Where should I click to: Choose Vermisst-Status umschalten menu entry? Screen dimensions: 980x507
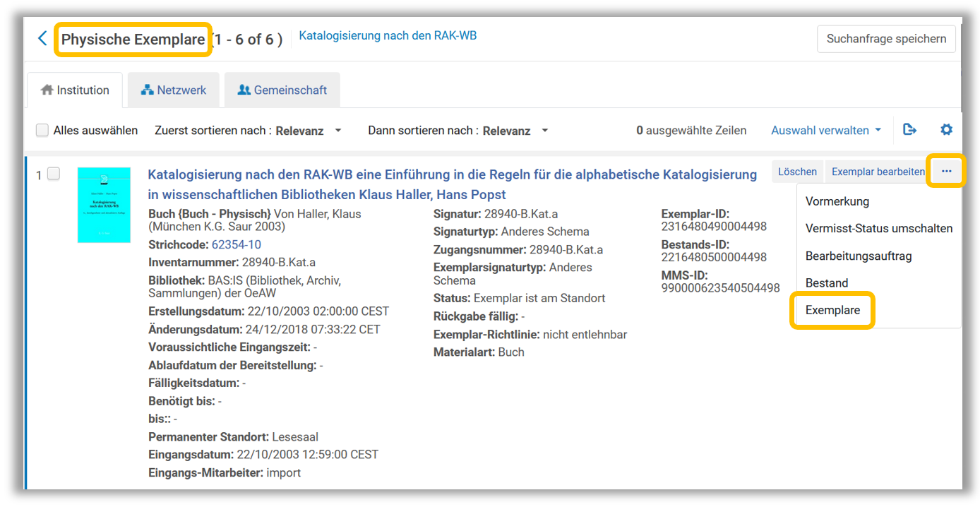click(878, 229)
